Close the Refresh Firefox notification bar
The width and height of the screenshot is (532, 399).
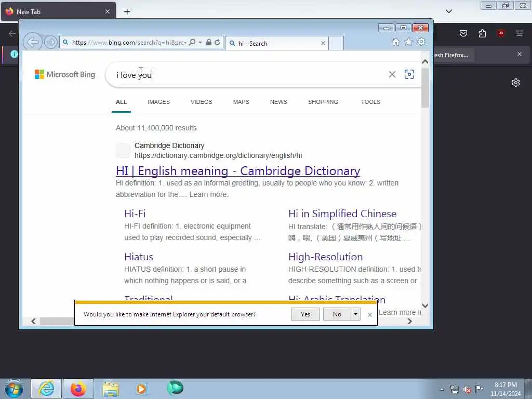pos(519,54)
